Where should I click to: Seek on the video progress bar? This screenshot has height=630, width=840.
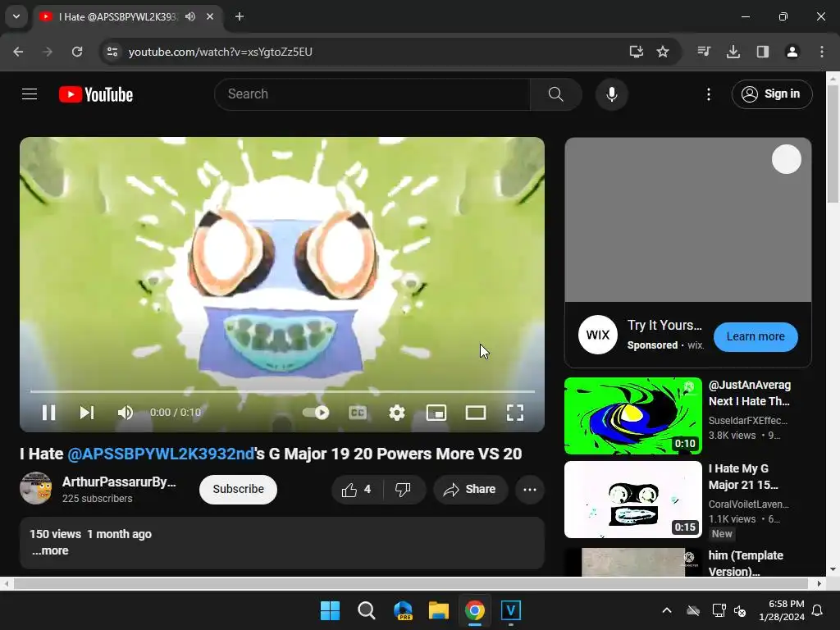tap(282, 391)
